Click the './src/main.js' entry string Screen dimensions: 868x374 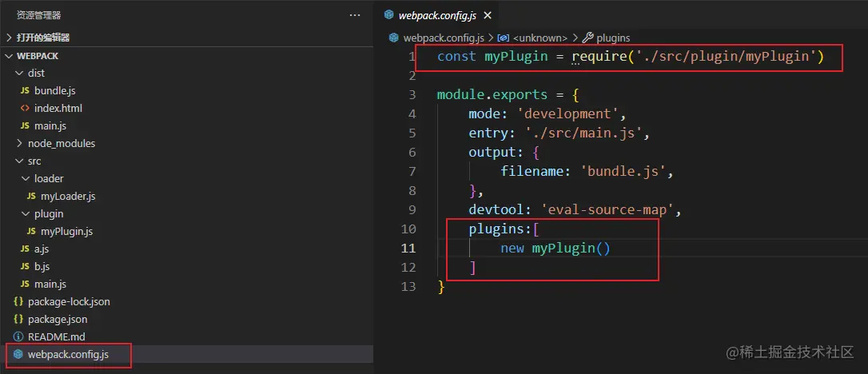point(583,133)
